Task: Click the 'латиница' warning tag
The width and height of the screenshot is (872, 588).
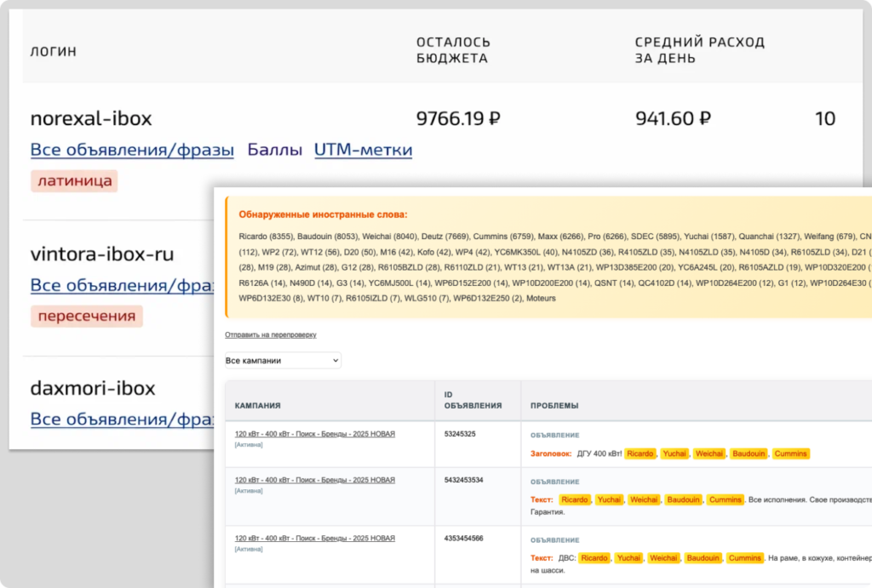Action: [73, 180]
